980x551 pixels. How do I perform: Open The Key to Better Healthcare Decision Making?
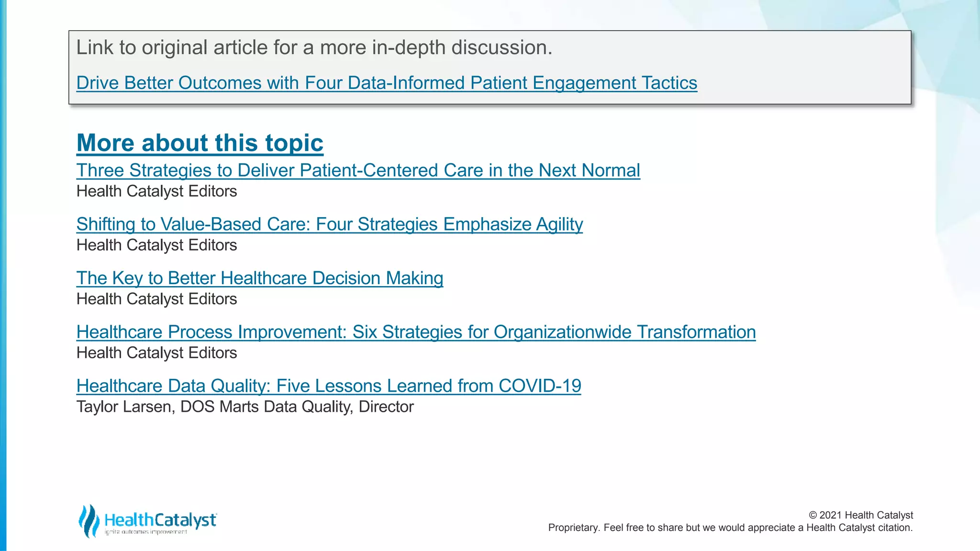point(260,278)
